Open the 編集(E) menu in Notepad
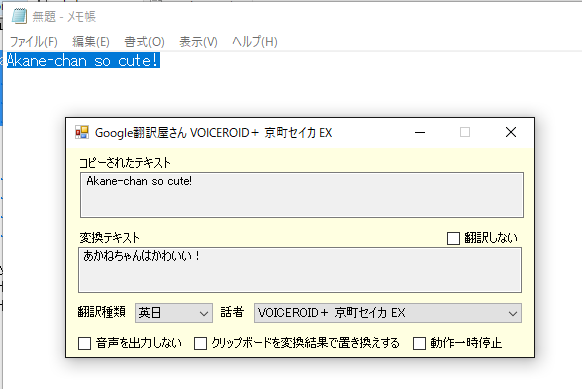Screen dimensions: 582x389 [x=91, y=42]
